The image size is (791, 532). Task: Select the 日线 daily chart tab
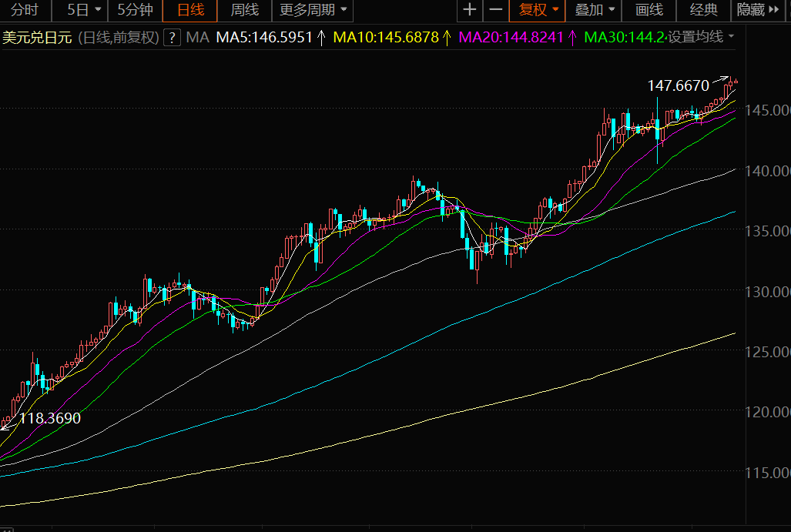point(190,9)
